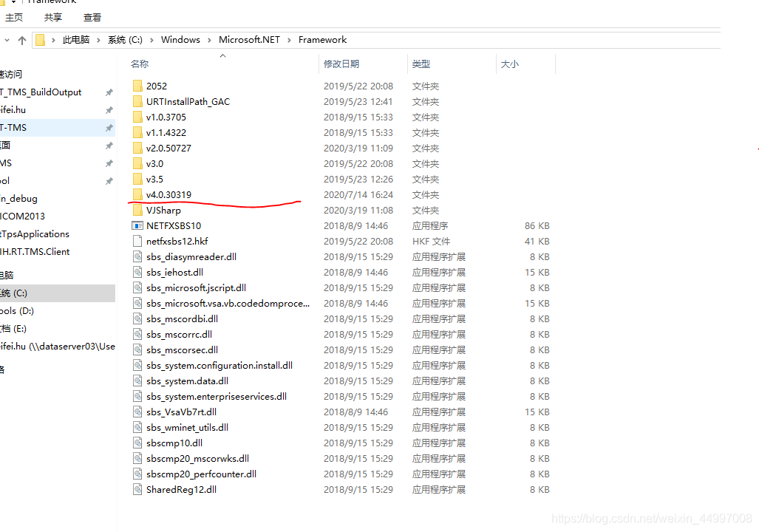759x532 pixels.
Task: Click sbs_wminet_utils.dll file name
Action: [x=187, y=427]
